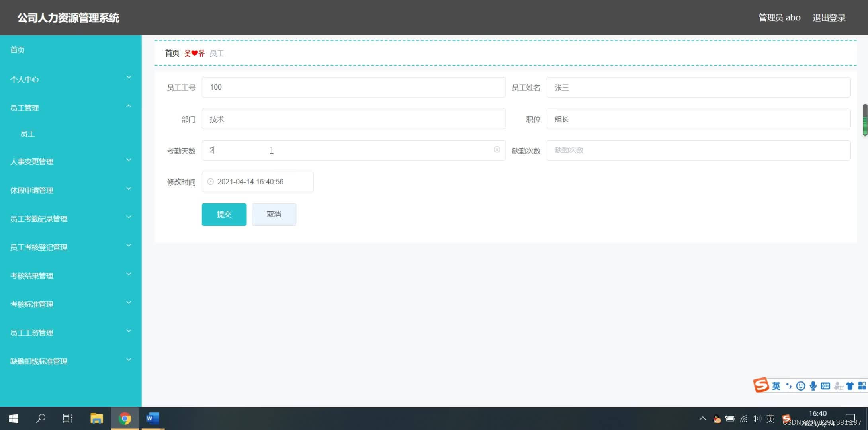
Task: Open the Windows Start menu
Action: point(14,418)
